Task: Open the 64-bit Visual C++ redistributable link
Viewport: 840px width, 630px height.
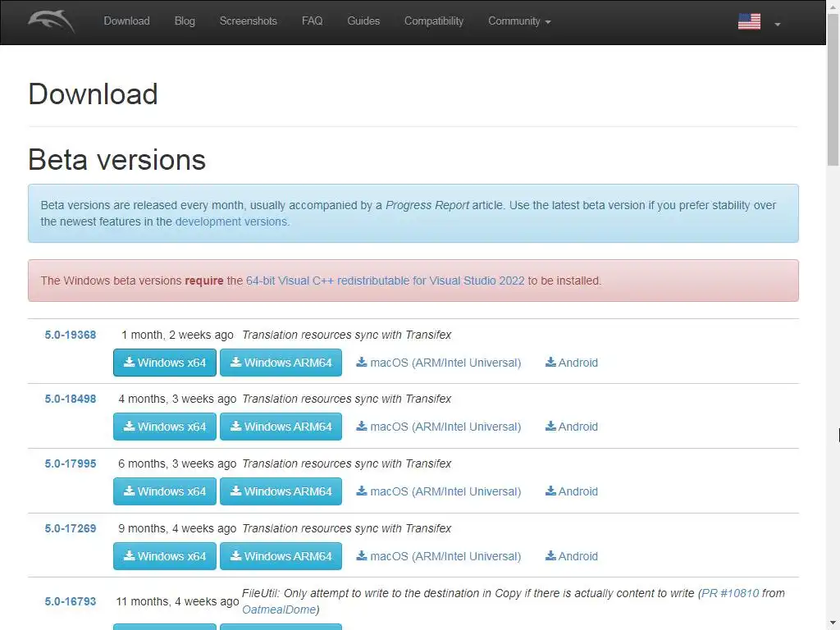Action: 386,281
